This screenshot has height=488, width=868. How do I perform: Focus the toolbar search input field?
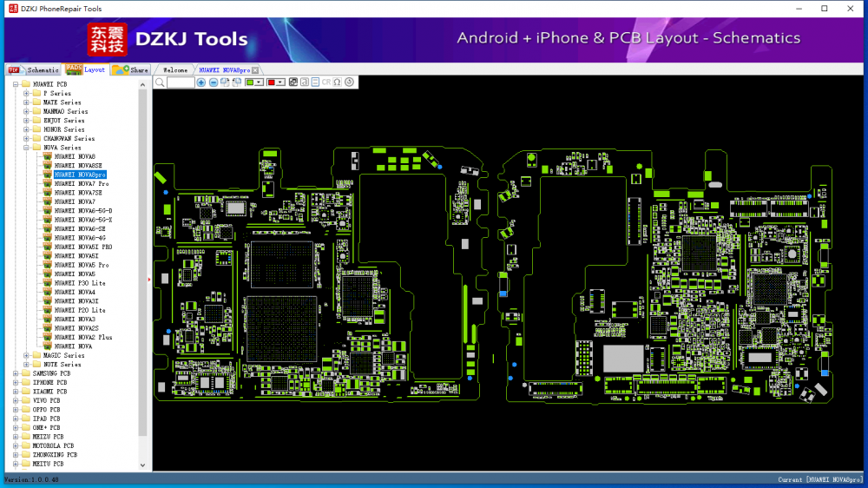[181, 82]
